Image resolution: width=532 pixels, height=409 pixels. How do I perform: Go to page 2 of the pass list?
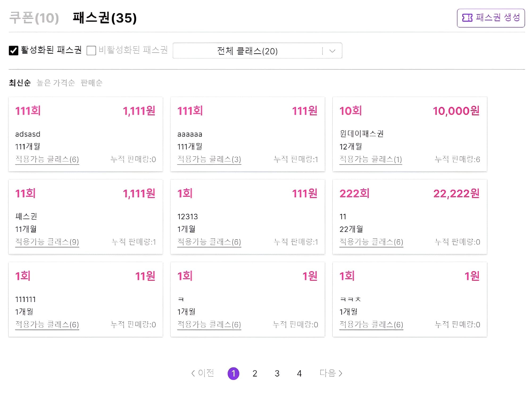(x=255, y=373)
